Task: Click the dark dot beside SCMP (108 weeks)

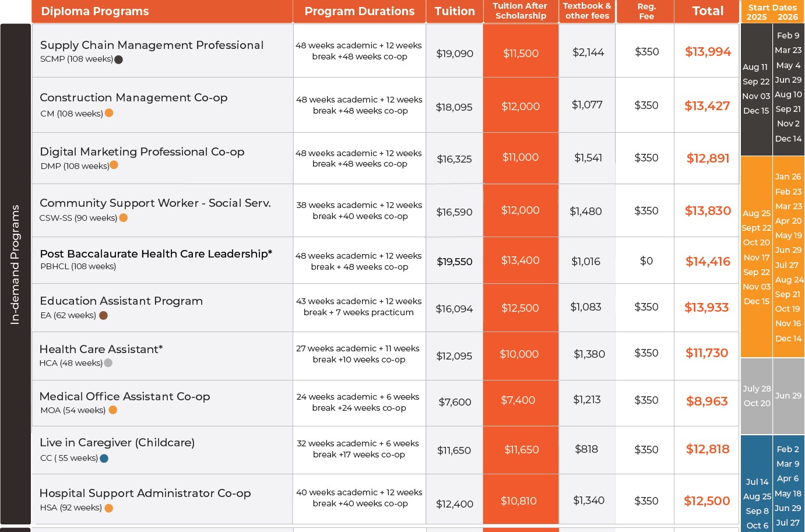Action: 119,59
